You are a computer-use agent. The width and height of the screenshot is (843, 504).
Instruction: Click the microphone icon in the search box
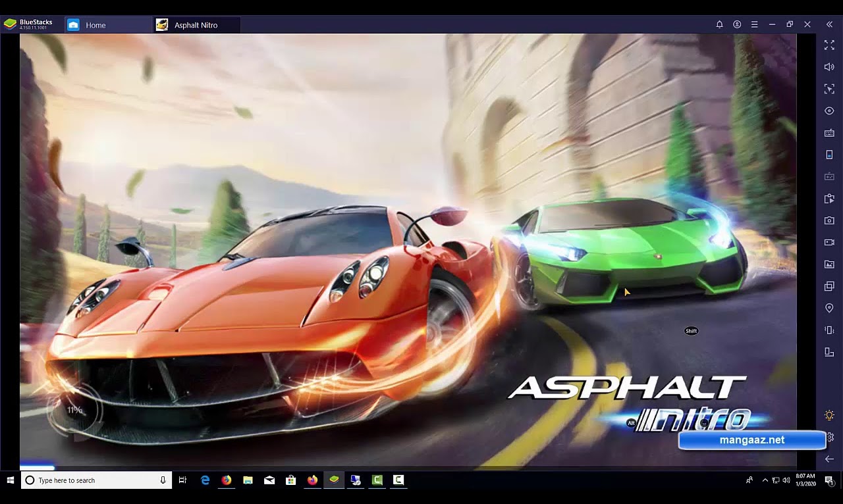163,480
